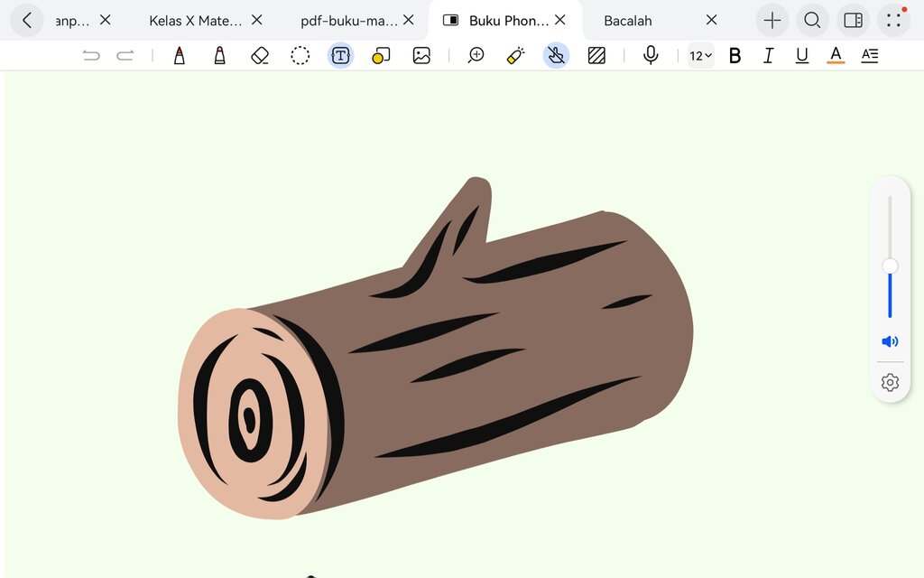Select the highlighter tool
The image size is (924, 578).
pos(219,55)
